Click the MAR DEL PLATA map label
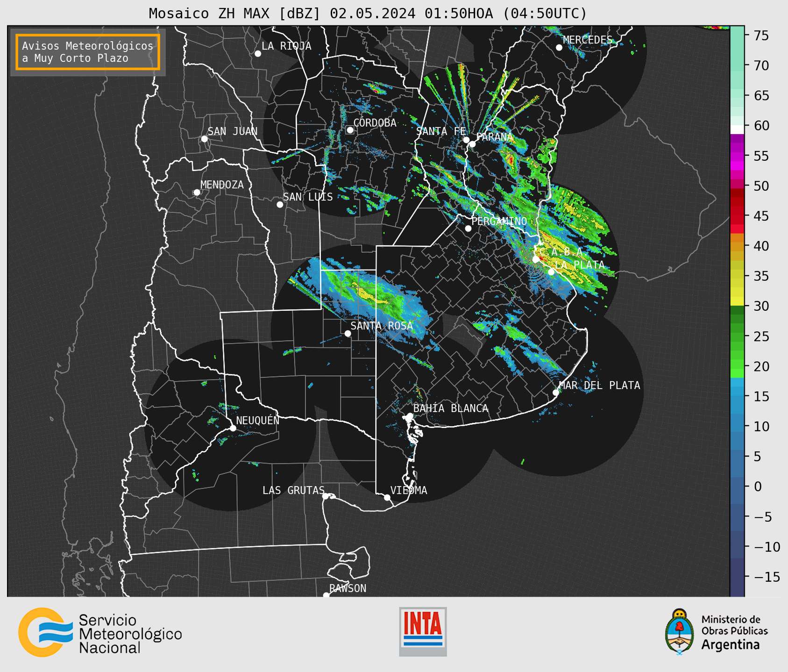 (x=599, y=385)
